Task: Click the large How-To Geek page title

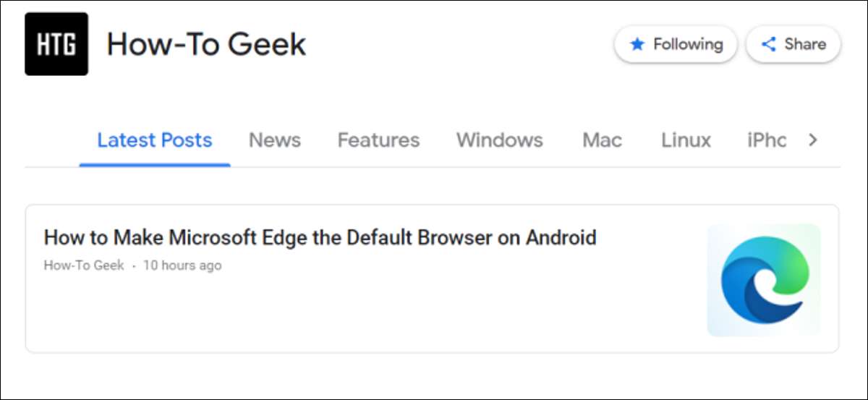Action: (x=207, y=45)
